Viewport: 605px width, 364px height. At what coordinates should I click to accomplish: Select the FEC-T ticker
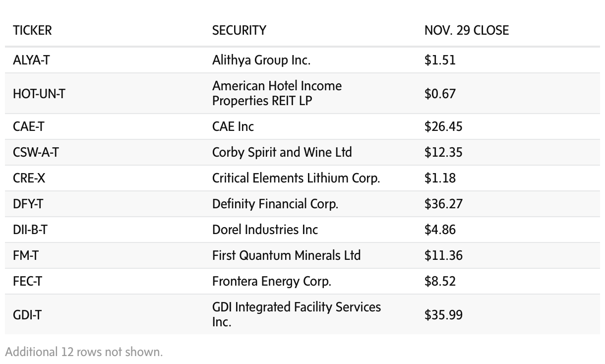[x=27, y=281]
